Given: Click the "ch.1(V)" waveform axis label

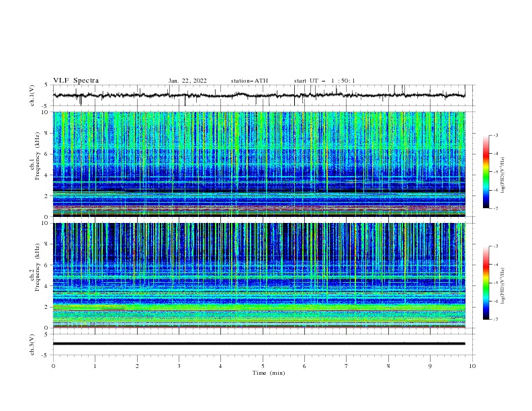Looking at the screenshot, I should pyautogui.click(x=32, y=95).
